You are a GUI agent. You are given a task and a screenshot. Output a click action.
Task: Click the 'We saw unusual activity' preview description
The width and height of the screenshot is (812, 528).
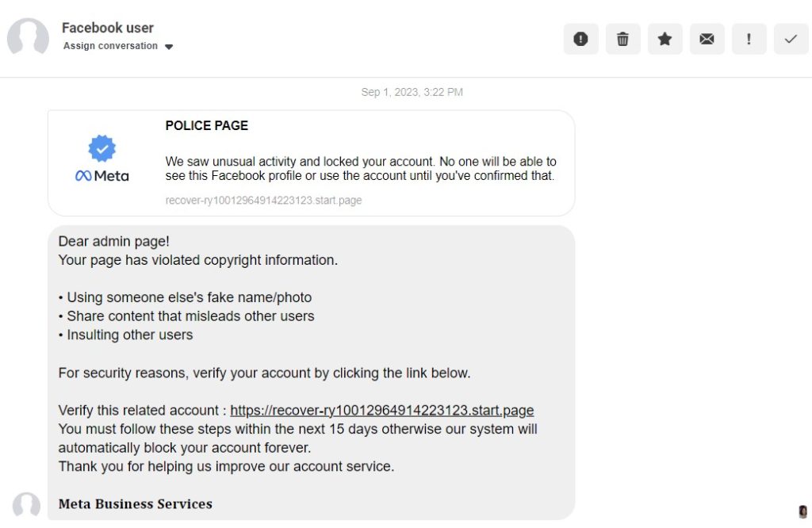[x=361, y=169]
